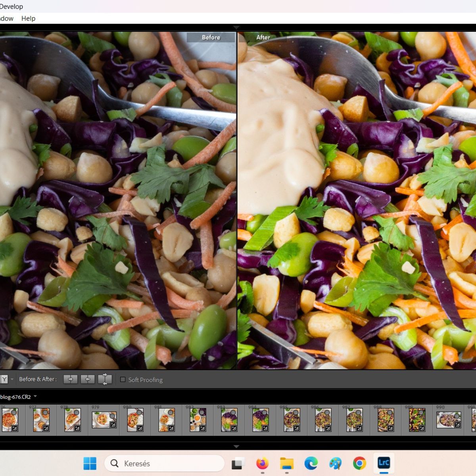Click the Before/After YY view mode button
Image resolution: width=476 pixels, height=476 pixels.
(x=4, y=379)
